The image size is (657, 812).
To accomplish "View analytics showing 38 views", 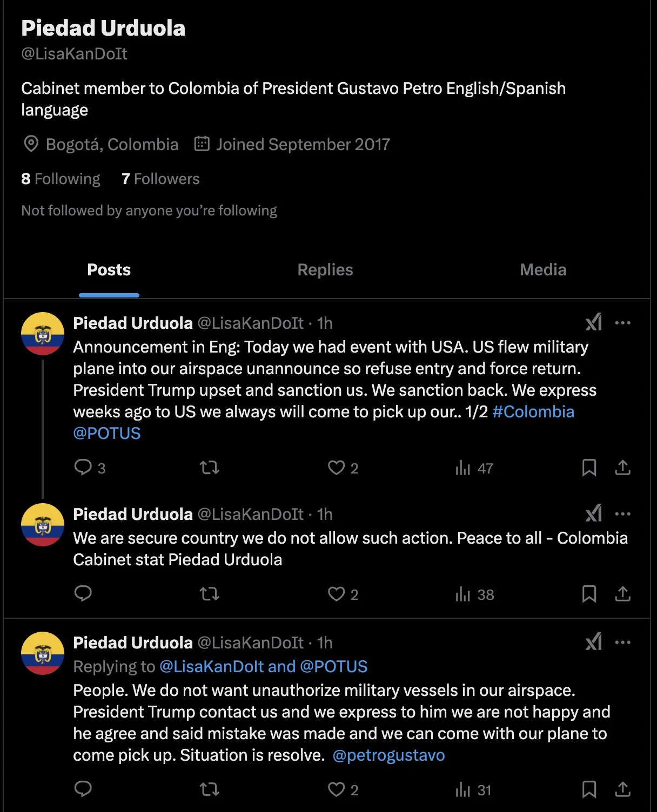I will tap(474, 594).
